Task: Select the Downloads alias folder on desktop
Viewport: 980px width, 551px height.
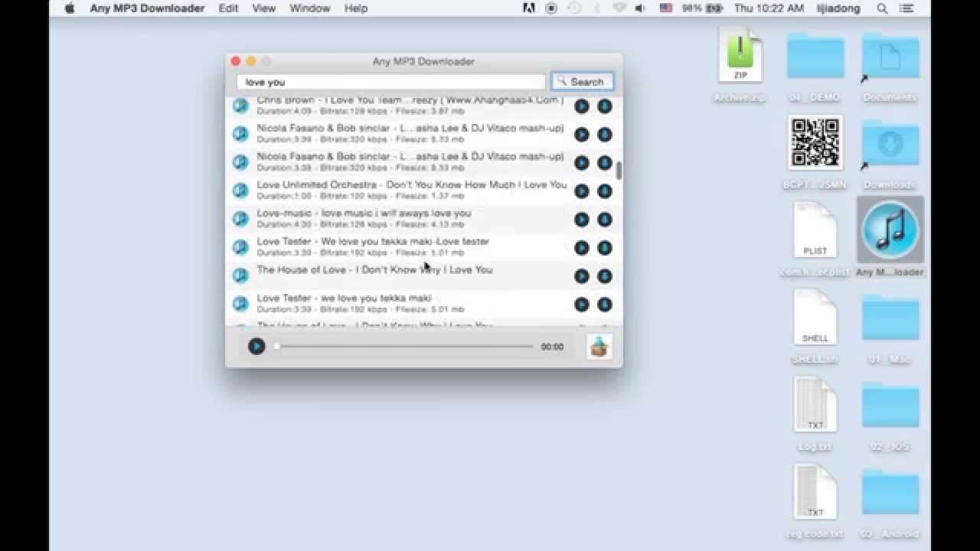Action: (x=890, y=152)
